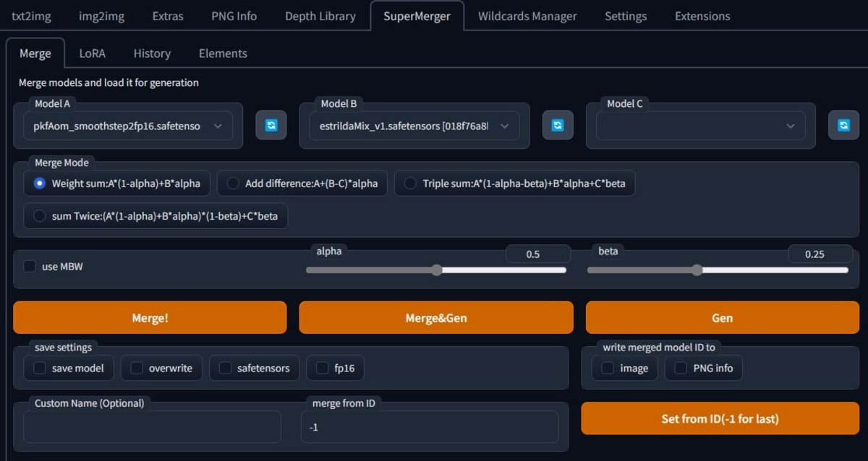Expand the Model B dropdown

click(x=414, y=126)
